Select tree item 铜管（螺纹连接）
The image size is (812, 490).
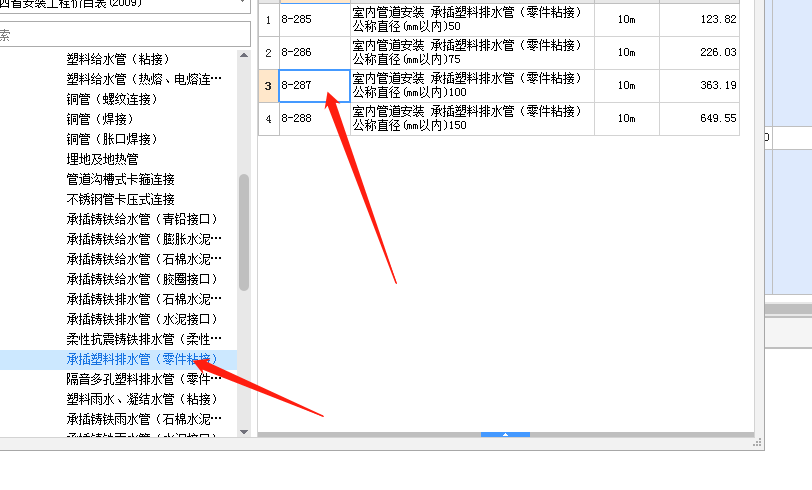[x=112, y=99]
